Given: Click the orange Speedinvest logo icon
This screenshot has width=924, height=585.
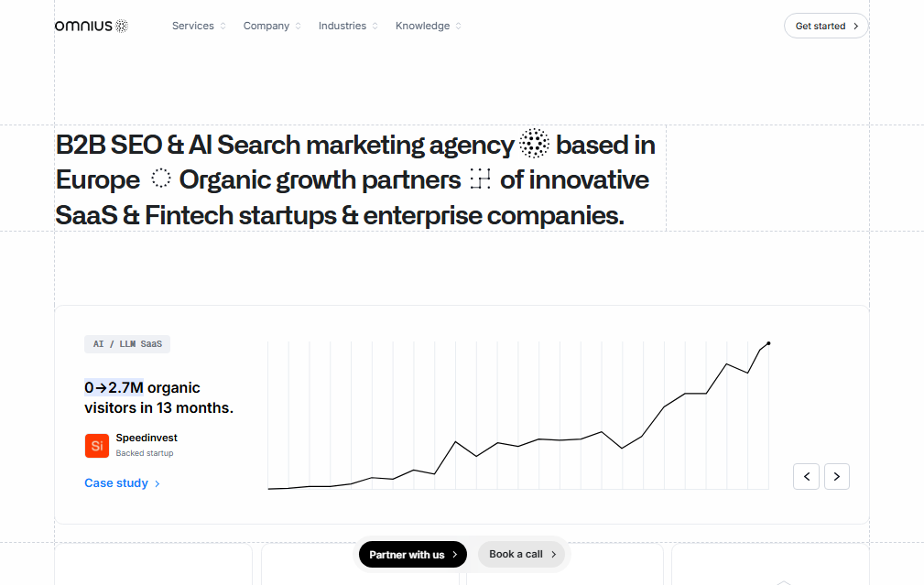Looking at the screenshot, I should 96,446.
